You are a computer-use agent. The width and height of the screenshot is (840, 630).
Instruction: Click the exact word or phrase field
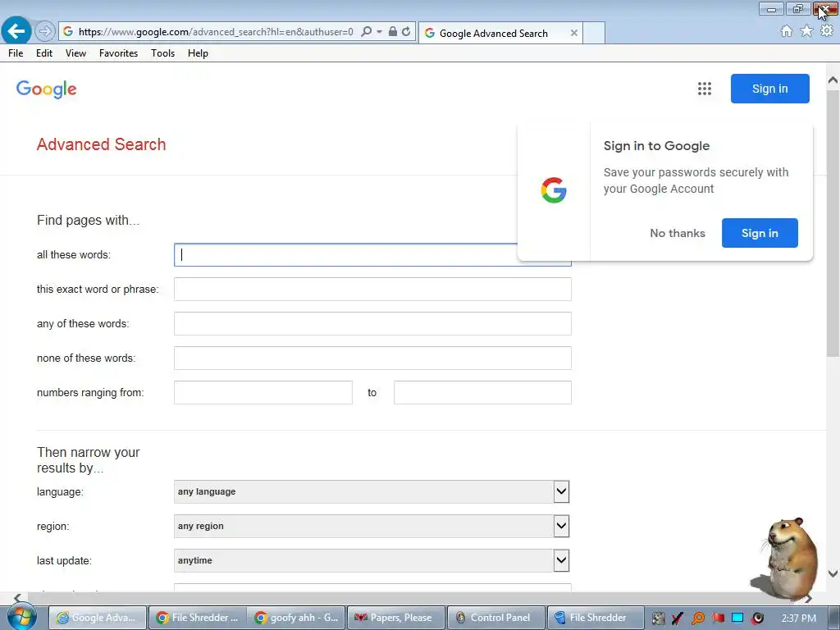pyautogui.click(x=372, y=290)
